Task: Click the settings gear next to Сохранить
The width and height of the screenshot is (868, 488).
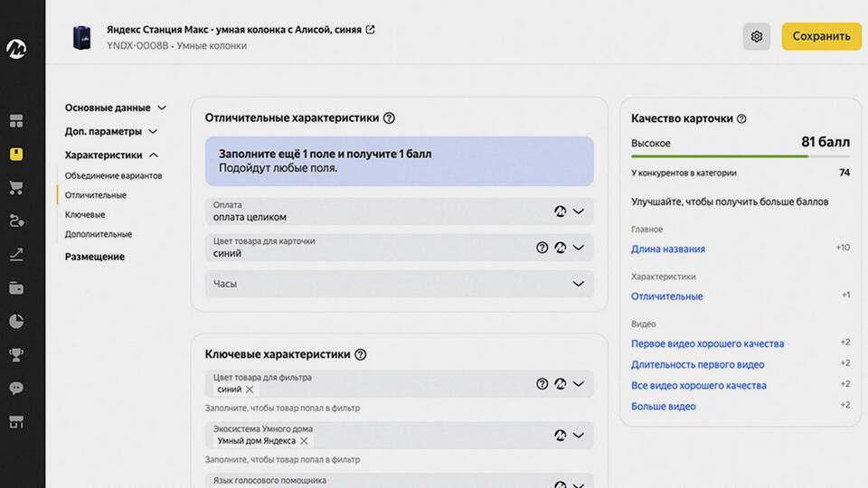Action: (757, 37)
